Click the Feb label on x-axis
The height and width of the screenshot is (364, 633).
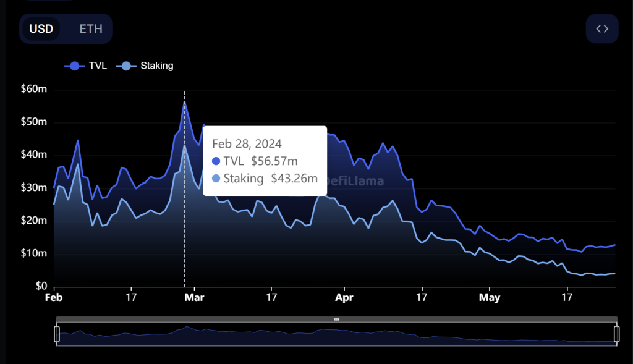pyautogui.click(x=54, y=297)
